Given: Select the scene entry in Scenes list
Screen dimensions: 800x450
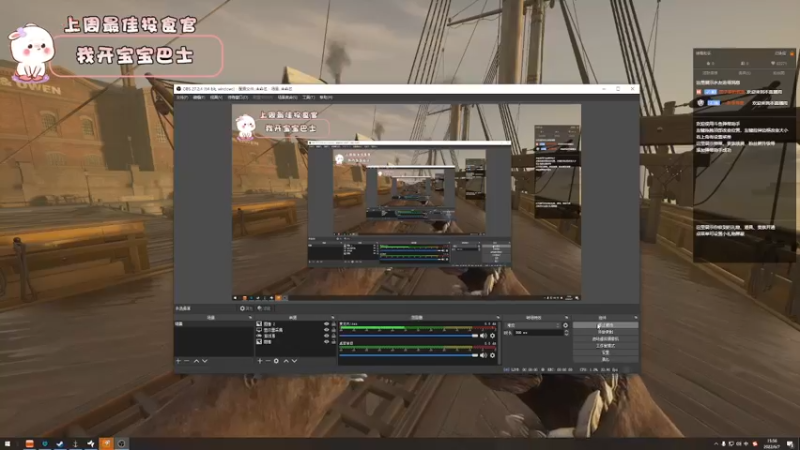Looking at the screenshot, I should pos(213,324).
